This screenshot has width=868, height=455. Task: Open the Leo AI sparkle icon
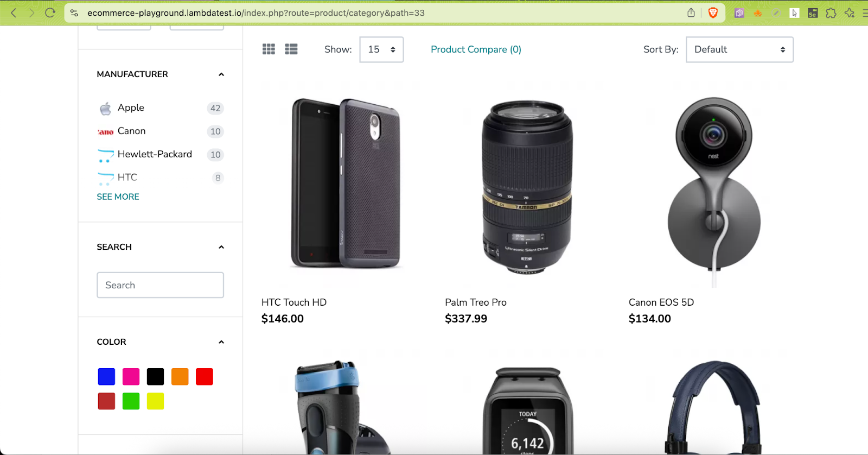pos(850,13)
